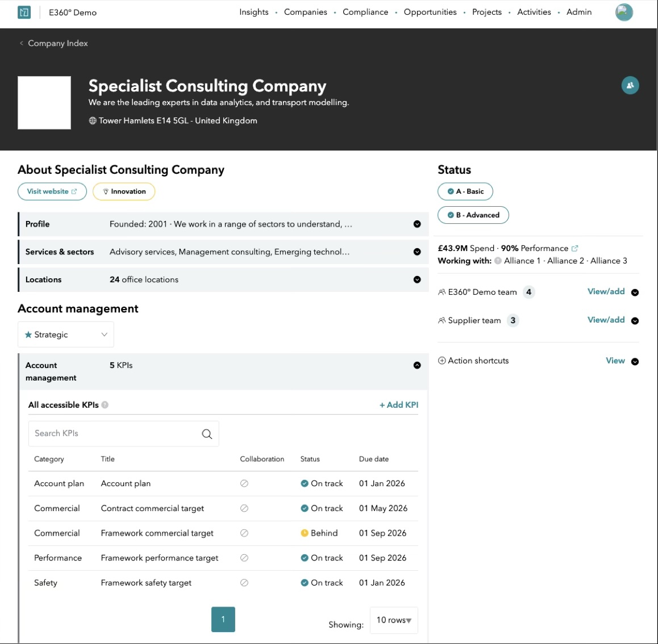Open the user profile avatar
This screenshot has width=658, height=644.
click(x=623, y=12)
